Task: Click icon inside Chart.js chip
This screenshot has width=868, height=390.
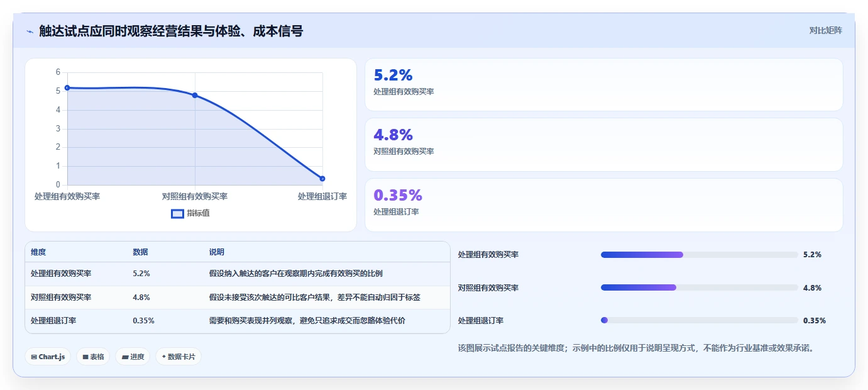Action: [x=34, y=357]
